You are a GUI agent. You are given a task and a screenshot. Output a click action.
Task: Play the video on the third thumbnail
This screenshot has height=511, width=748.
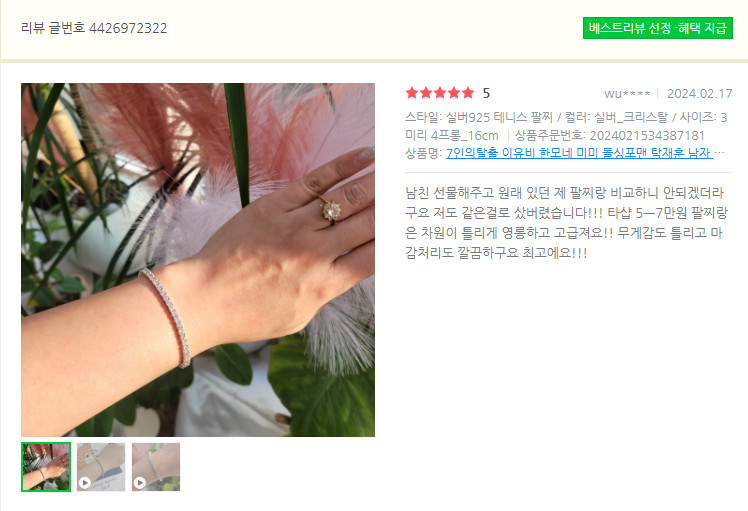(x=139, y=483)
